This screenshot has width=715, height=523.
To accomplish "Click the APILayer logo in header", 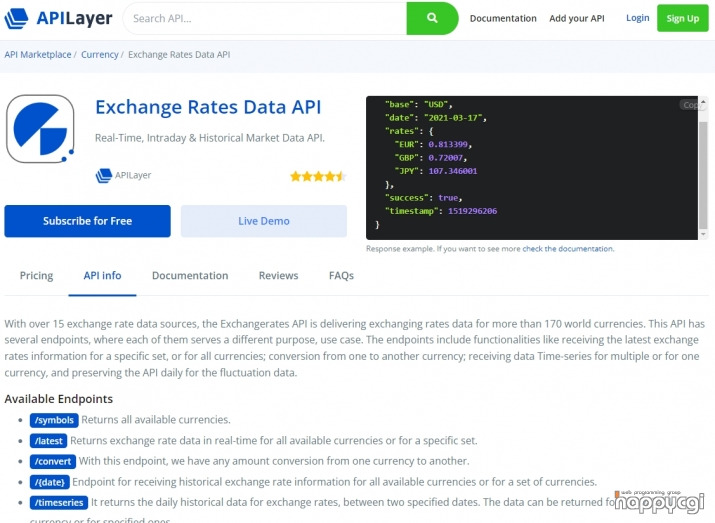I will (58, 18).
